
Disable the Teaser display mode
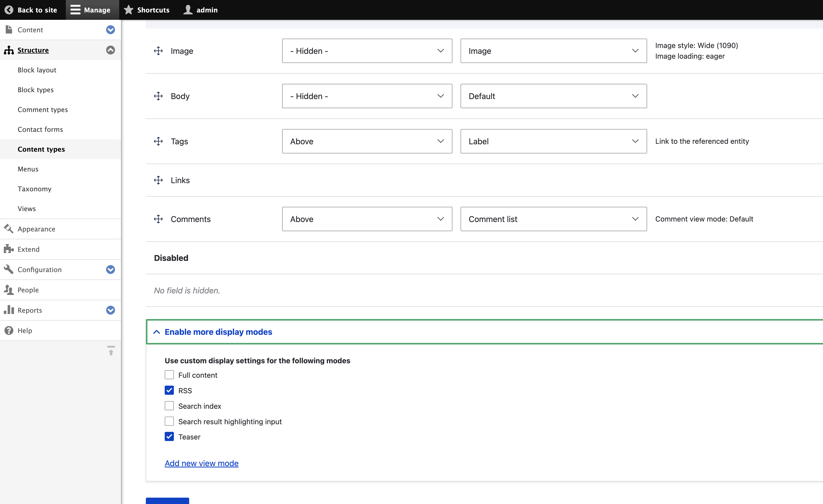(169, 437)
